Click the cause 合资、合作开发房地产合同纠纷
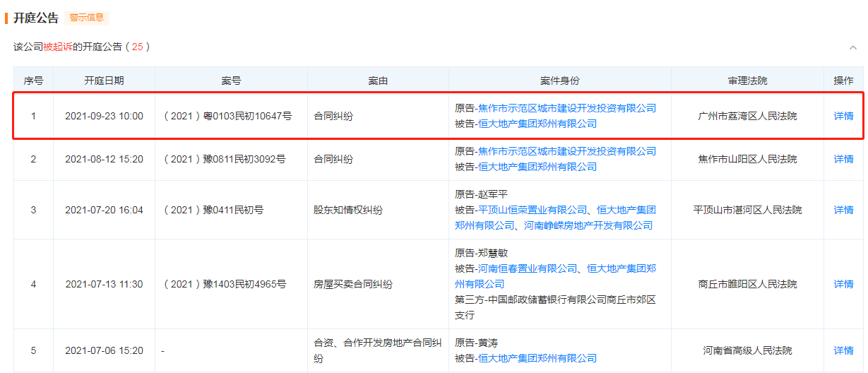Screen dimensions: 868x373 378,350
